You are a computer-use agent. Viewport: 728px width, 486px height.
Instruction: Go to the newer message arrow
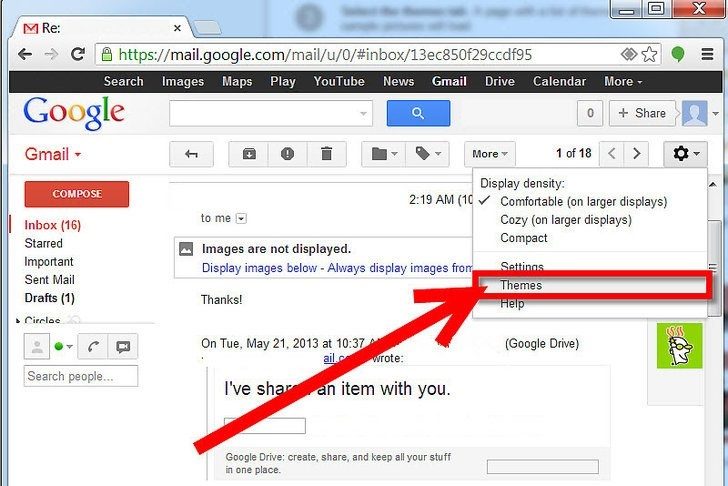[612, 154]
